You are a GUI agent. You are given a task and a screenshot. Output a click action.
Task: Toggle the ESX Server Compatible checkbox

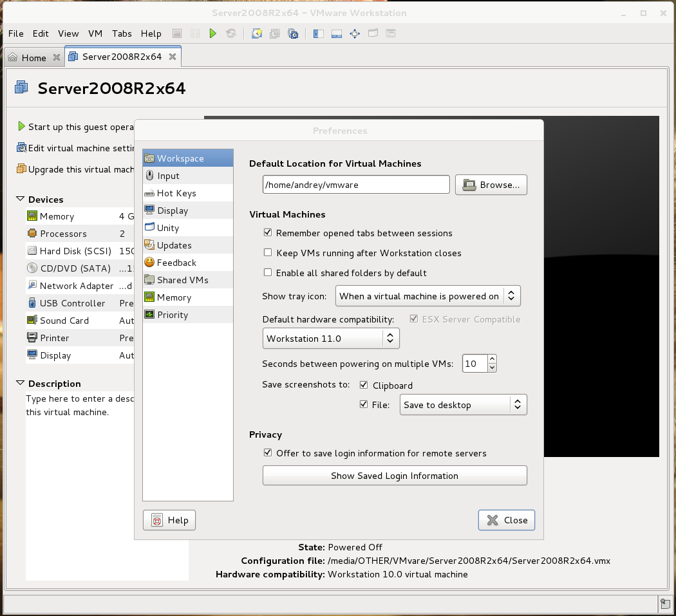pyautogui.click(x=414, y=319)
